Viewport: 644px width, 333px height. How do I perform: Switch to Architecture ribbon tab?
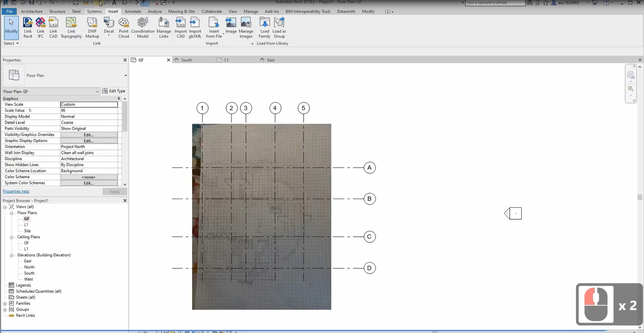tap(31, 11)
